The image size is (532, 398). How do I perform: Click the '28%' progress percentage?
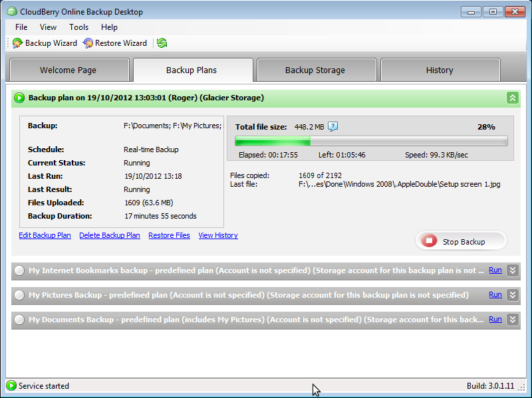click(x=486, y=127)
